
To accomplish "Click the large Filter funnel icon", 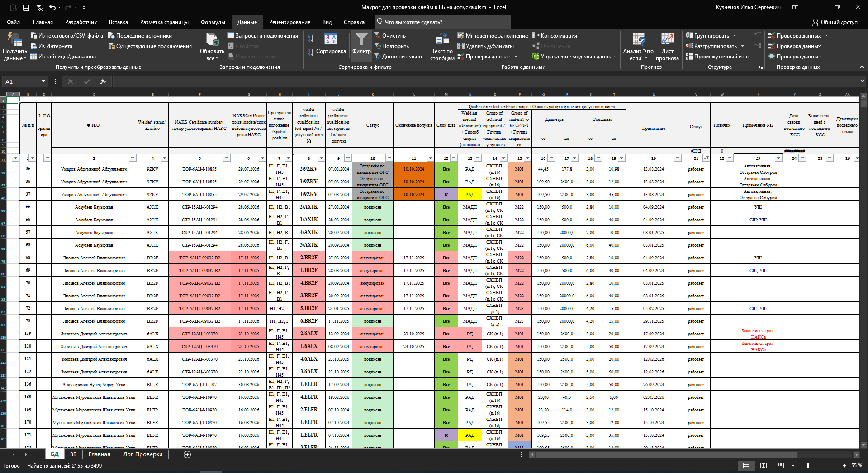I will [x=361, y=40].
